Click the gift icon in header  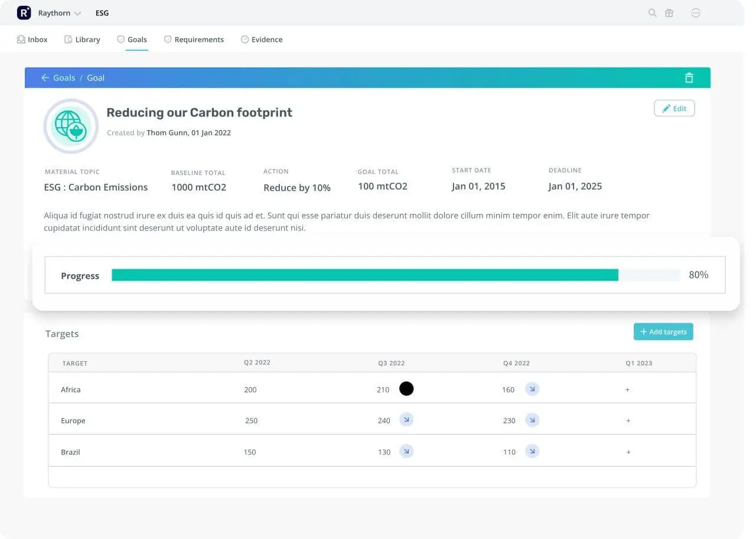click(669, 12)
